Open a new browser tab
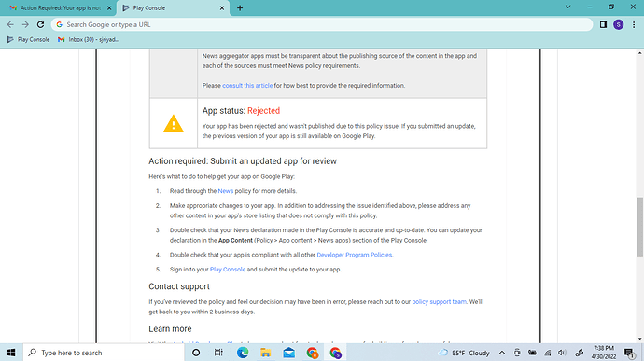Viewport: 644px width, 361px height. [x=240, y=7]
